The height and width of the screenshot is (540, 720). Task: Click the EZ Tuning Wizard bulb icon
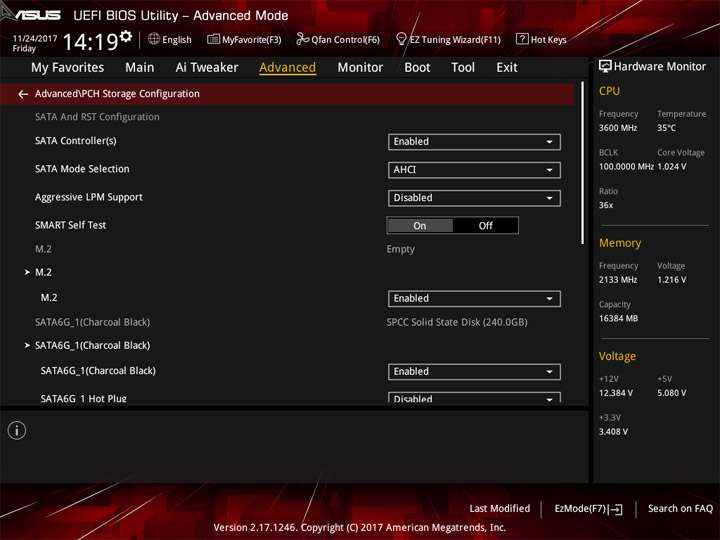pos(401,39)
